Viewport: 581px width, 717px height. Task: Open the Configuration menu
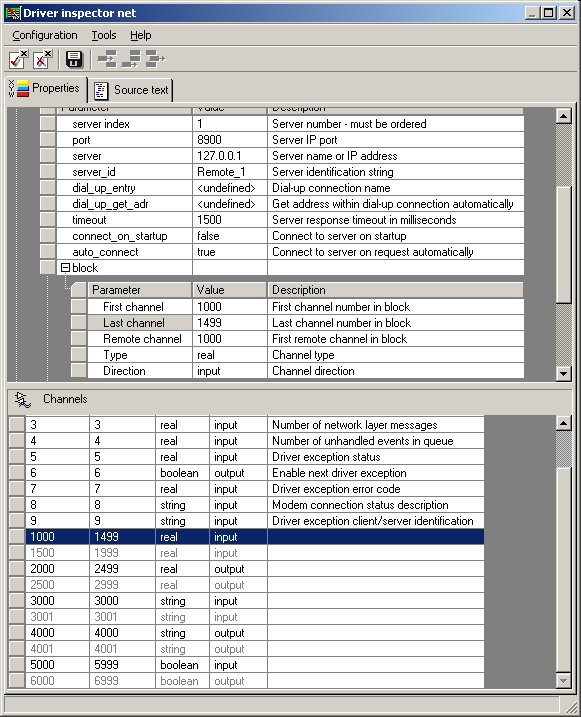point(45,35)
